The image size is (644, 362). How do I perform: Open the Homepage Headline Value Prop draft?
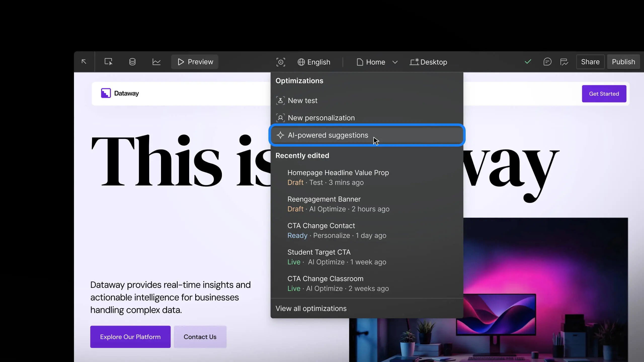pyautogui.click(x=338, y=172)
